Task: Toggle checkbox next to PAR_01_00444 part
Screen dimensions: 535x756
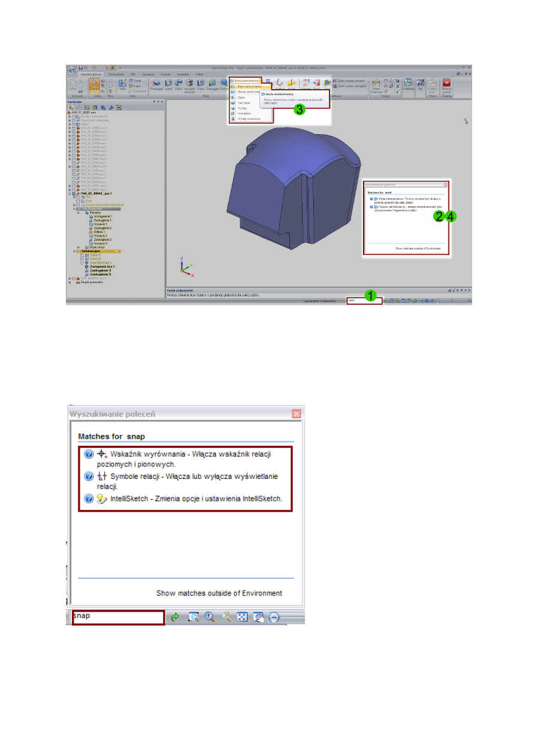Action: click(x=74, y=194)
